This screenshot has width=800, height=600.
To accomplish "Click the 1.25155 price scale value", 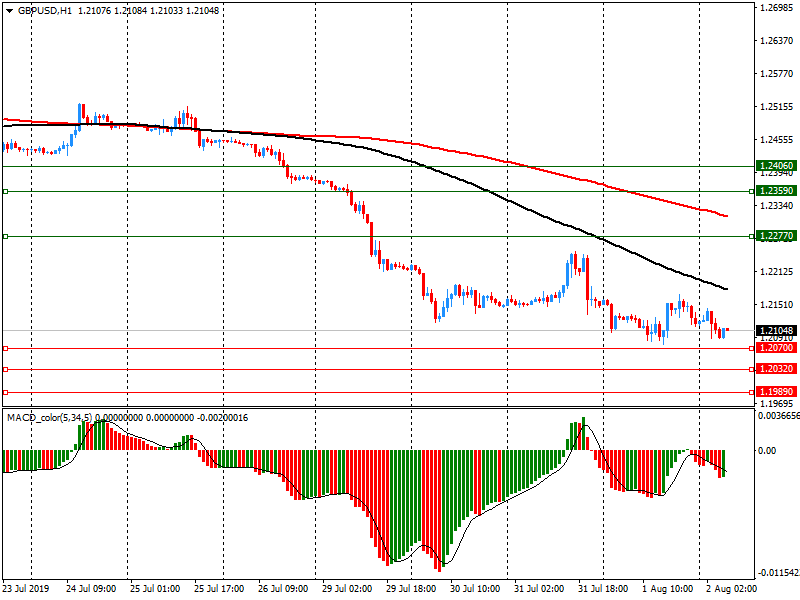I will coord(777,107).
